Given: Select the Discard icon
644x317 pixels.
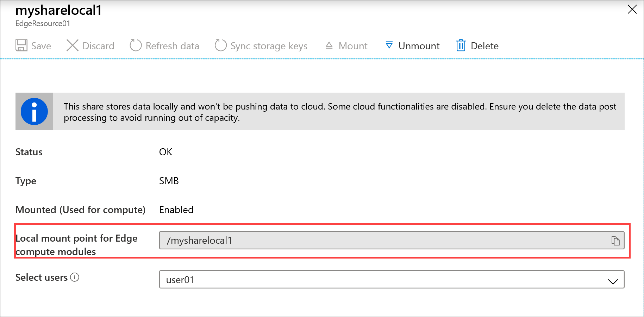Looking at the screenshot, I should click(73, 45).
